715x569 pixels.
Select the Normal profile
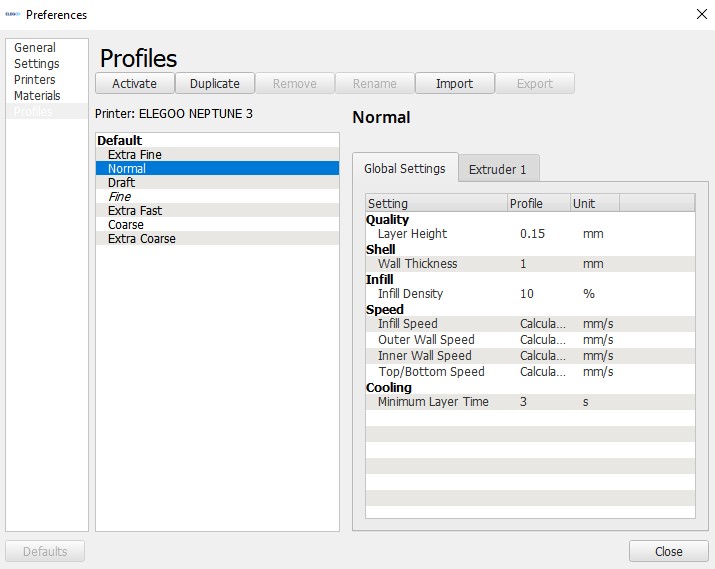point(217,168)
